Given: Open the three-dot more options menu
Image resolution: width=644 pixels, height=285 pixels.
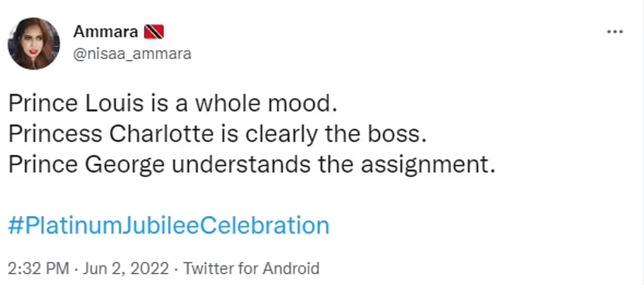Looking at the screenshot, I should [614, 31].
